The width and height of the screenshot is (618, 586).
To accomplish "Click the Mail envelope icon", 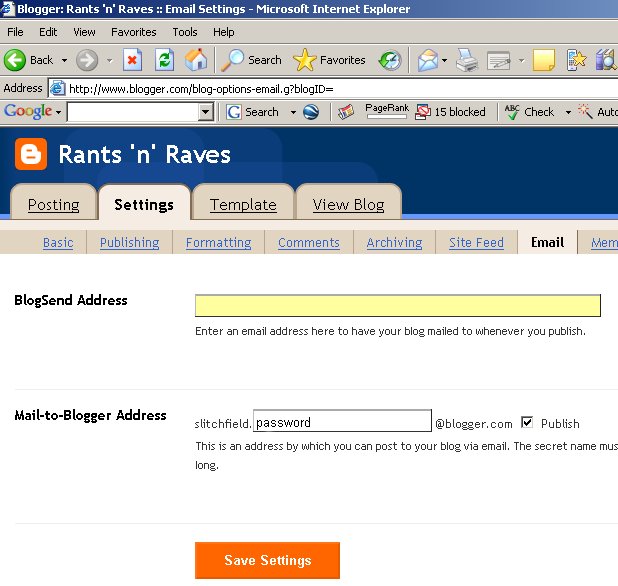I will pos(428,60).
